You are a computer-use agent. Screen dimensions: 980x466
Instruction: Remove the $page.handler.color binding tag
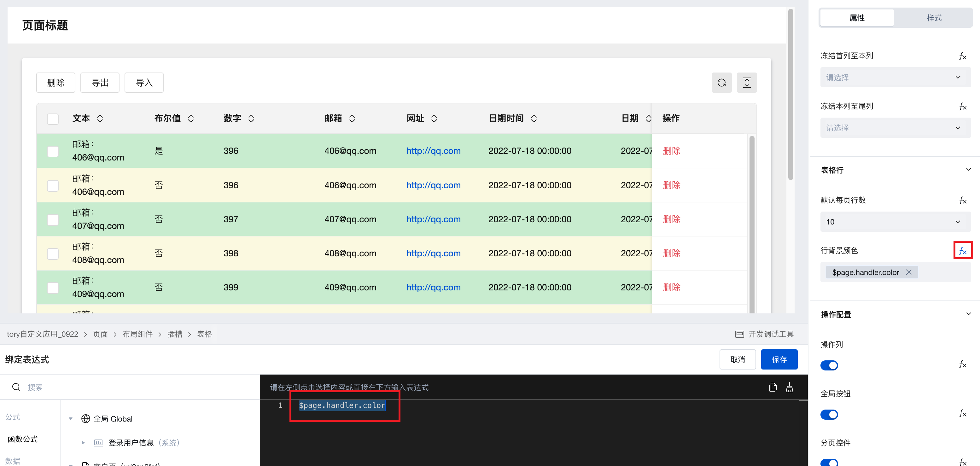(908, 272)
